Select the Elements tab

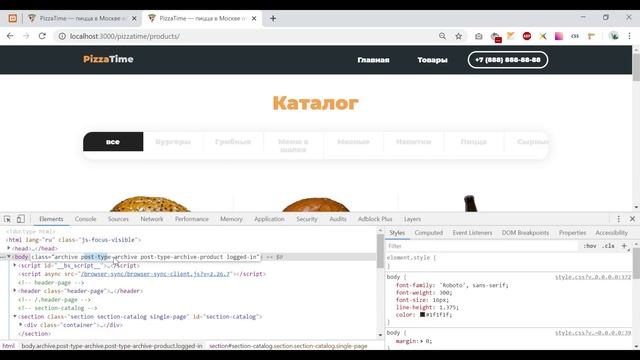[x=51, y=219]
